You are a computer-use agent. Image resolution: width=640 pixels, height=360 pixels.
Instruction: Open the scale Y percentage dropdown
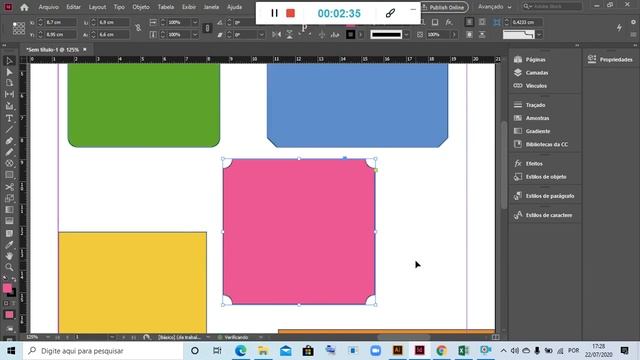pos(195,35)
